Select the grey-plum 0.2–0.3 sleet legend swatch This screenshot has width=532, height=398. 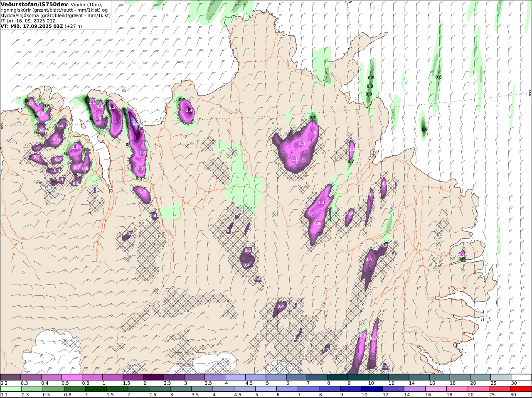11,377
